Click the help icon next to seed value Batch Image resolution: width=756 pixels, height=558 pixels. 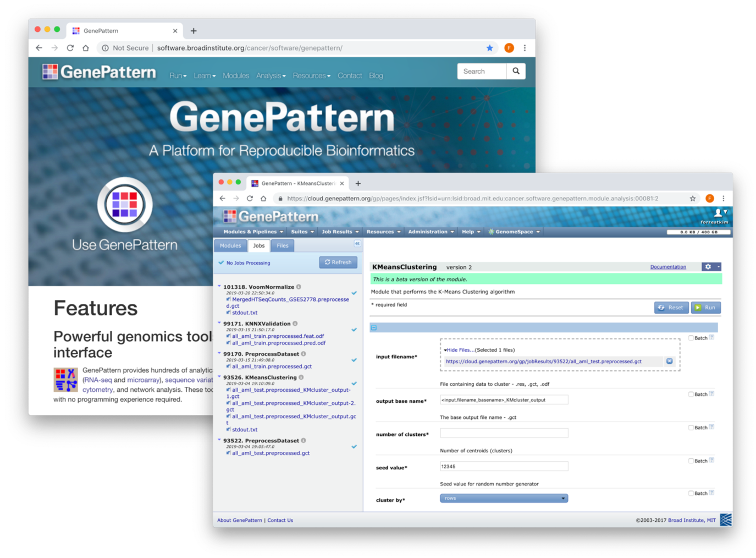(711, 460)
